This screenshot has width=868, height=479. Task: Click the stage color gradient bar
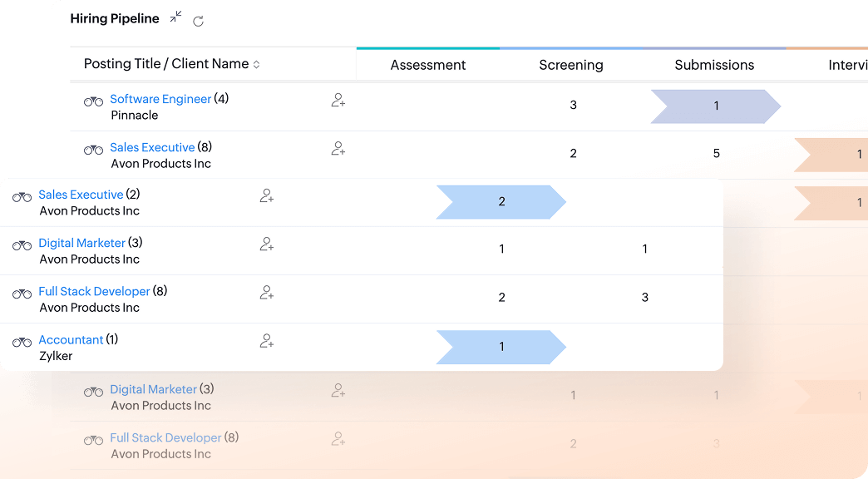pos(582,47)
